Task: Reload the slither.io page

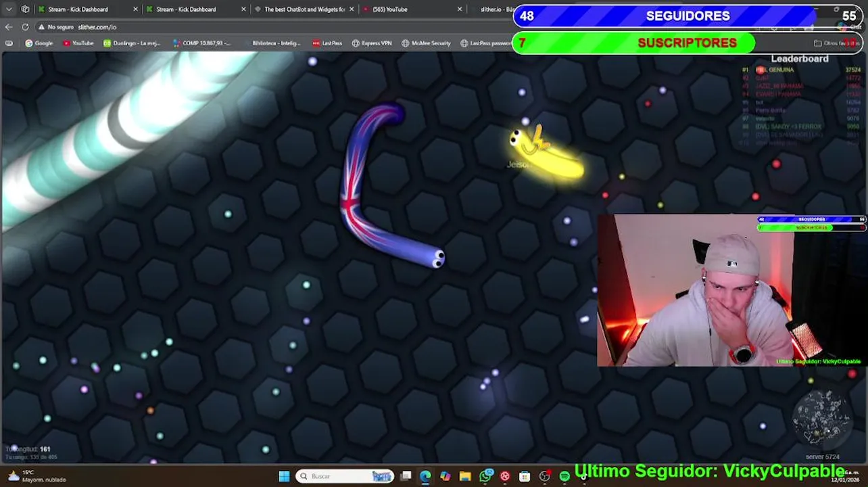Action: coord(25,27)
